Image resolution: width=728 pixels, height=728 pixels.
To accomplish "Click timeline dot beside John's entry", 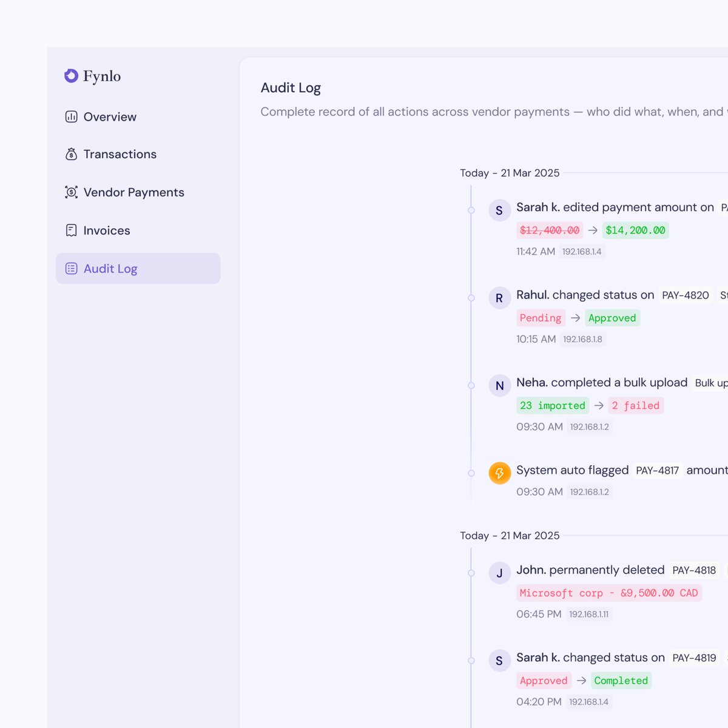I will (x=471, y=573).
